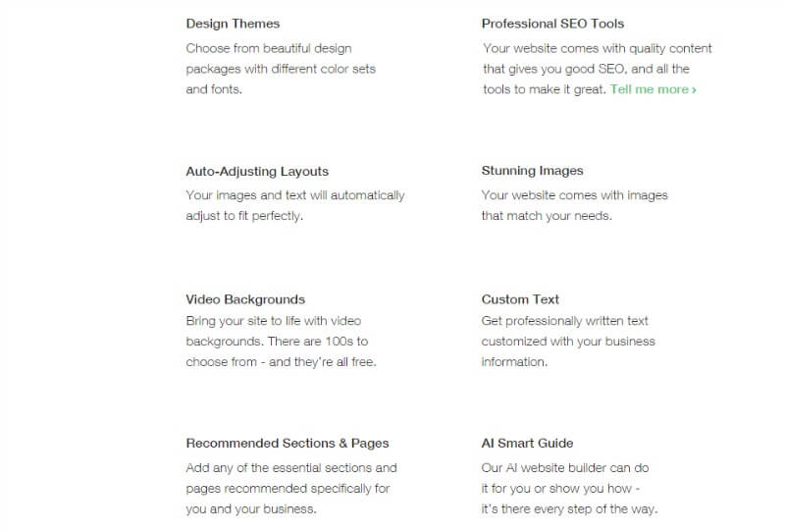Select the Auto-Adjusting Layouts heading
The height and width of the screenshot is (532, 785).
[x=257, y=172]
